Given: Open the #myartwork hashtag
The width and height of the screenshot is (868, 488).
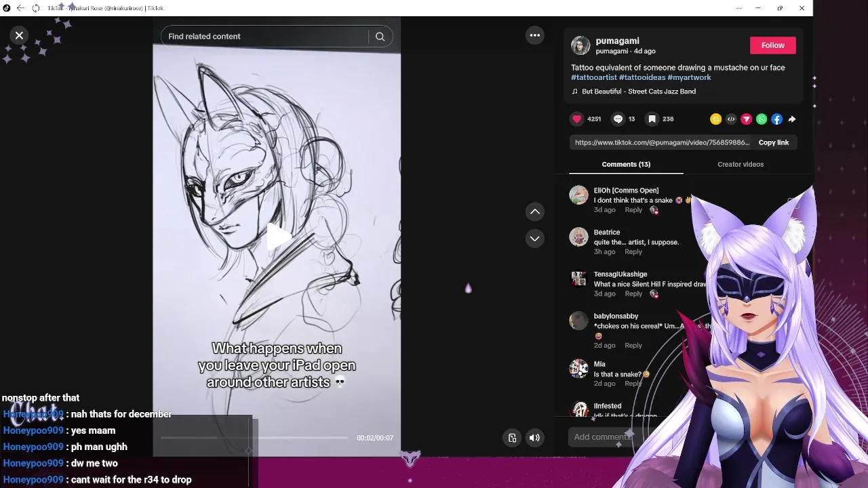Looking at the screenshot, I should tap(689, 78).
